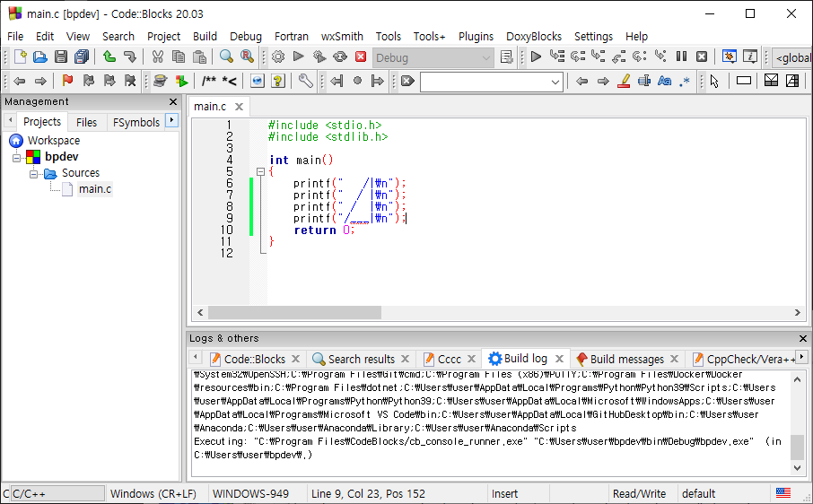
Task: Switch to the FSymbols tab
Action: 135,122
